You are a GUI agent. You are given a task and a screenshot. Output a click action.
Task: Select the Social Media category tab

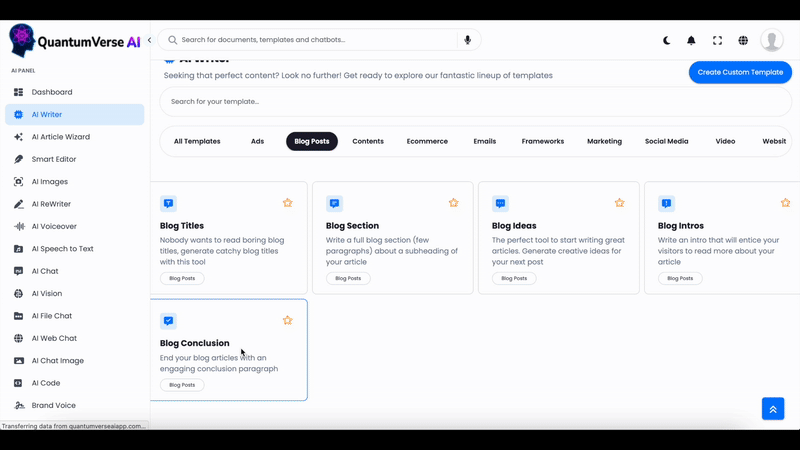click(666, 141)
